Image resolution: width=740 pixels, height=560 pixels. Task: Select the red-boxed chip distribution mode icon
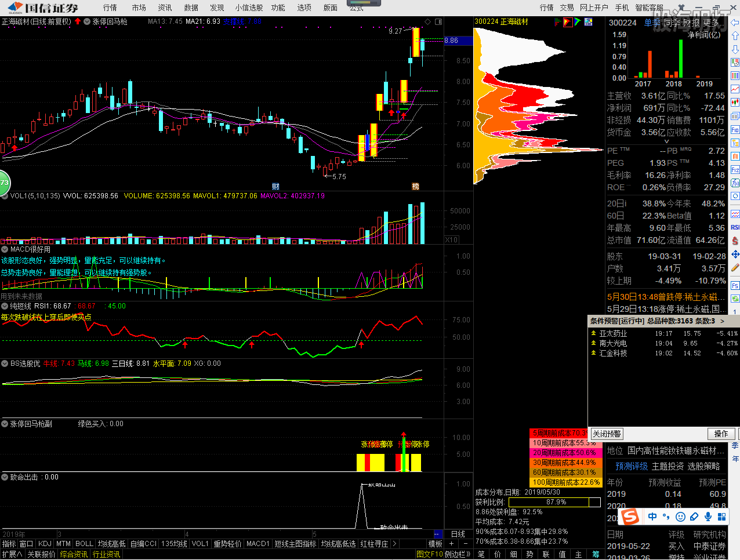coord(568,22)
